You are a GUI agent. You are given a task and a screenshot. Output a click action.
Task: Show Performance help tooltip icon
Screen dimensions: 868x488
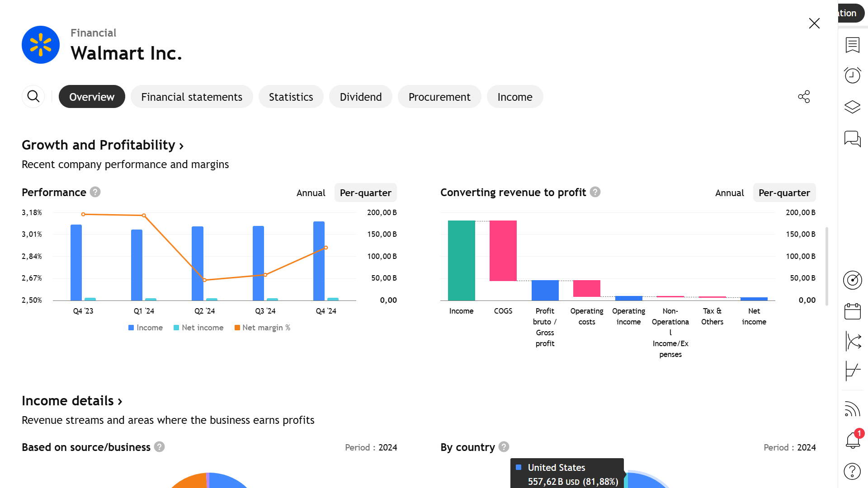[x=95, y=192]
